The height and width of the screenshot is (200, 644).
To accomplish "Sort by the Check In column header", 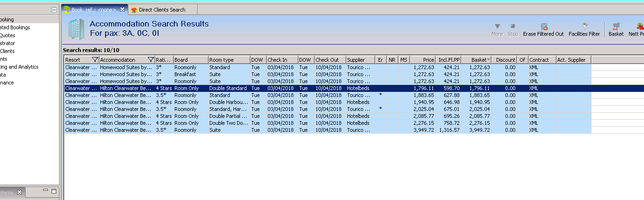I will pyautogui.click(x=282, y=60).
